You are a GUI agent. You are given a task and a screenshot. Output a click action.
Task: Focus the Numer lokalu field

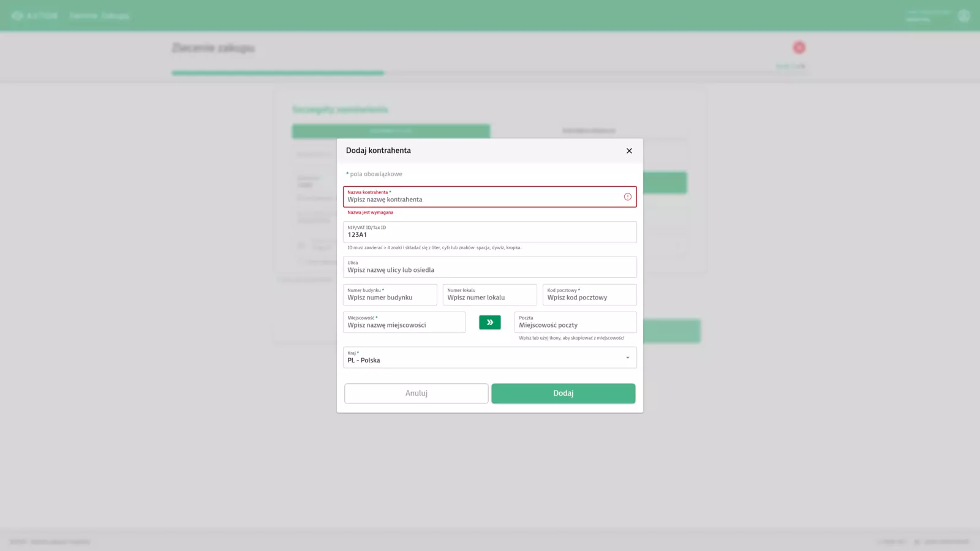tap(489, 298)
